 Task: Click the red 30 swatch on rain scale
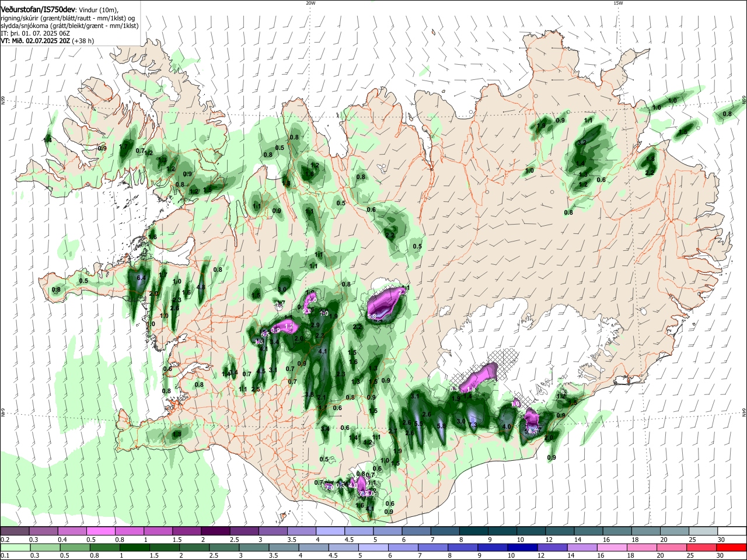click(732, 548)
